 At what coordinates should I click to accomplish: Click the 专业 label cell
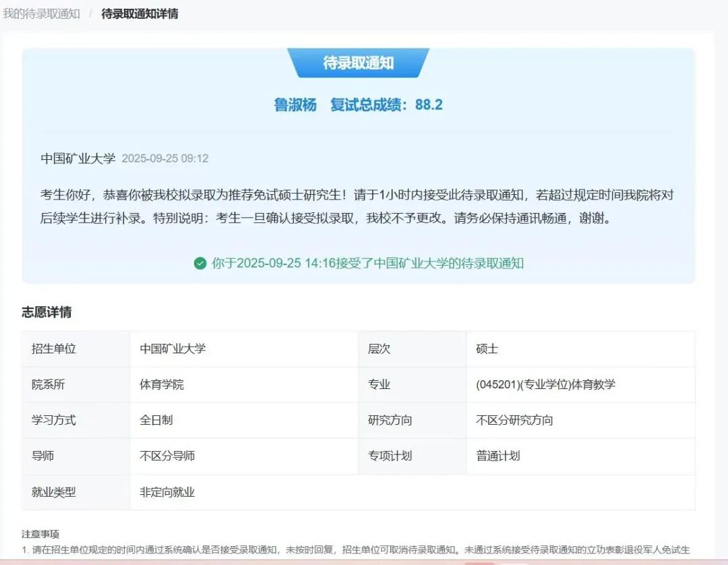(x=413, y=384)
